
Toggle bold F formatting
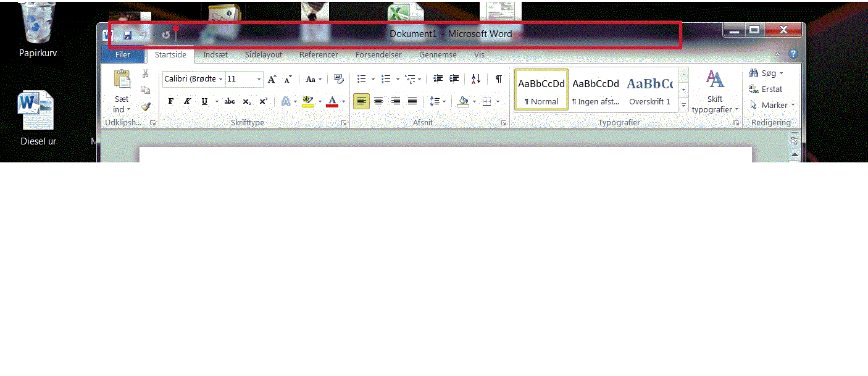coord(171,101)
